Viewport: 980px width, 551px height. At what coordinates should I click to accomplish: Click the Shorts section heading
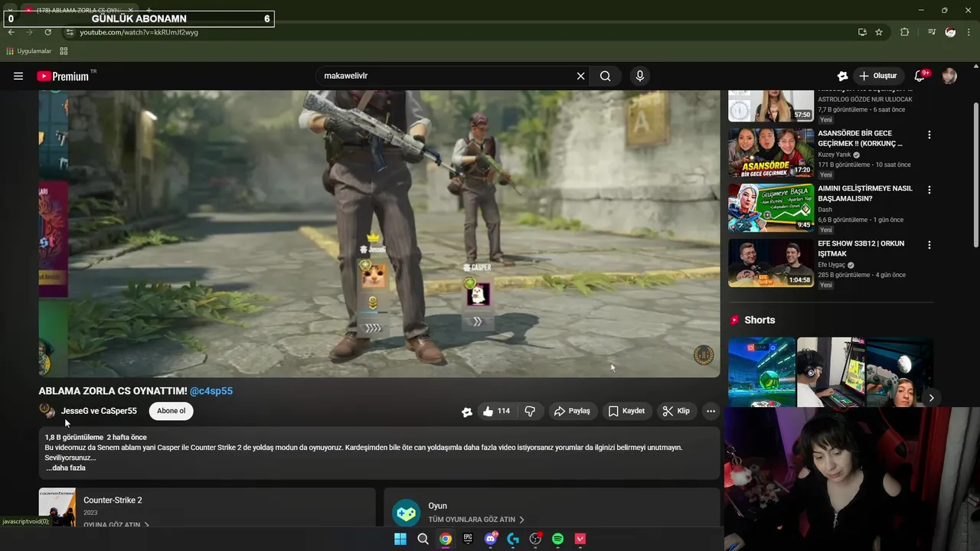759,320
